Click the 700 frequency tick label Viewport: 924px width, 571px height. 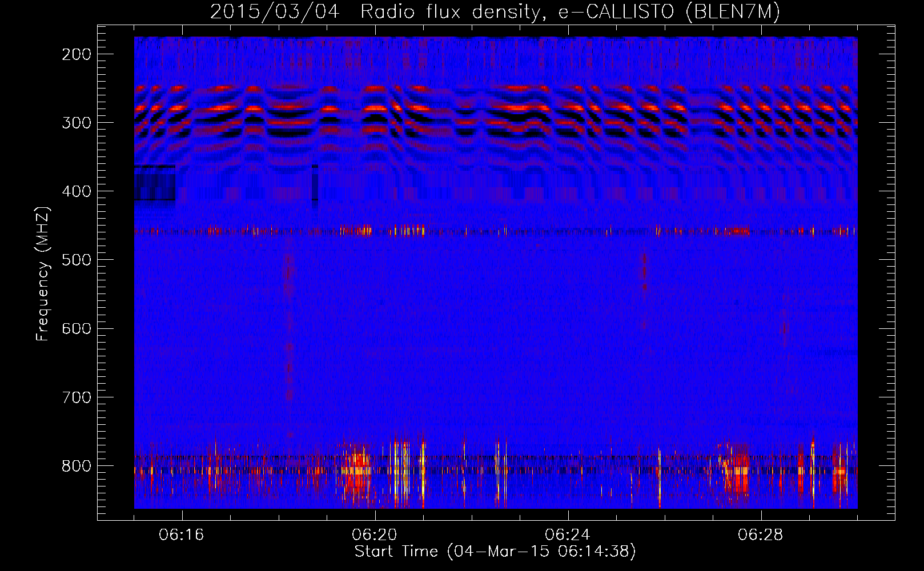coord(77,397)
